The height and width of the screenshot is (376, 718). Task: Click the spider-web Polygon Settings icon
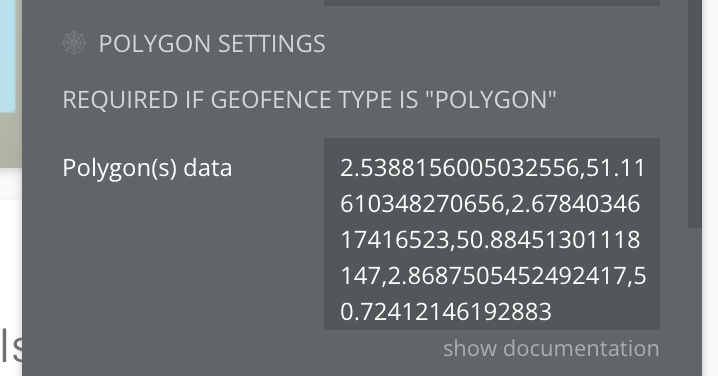click(74, 43)
